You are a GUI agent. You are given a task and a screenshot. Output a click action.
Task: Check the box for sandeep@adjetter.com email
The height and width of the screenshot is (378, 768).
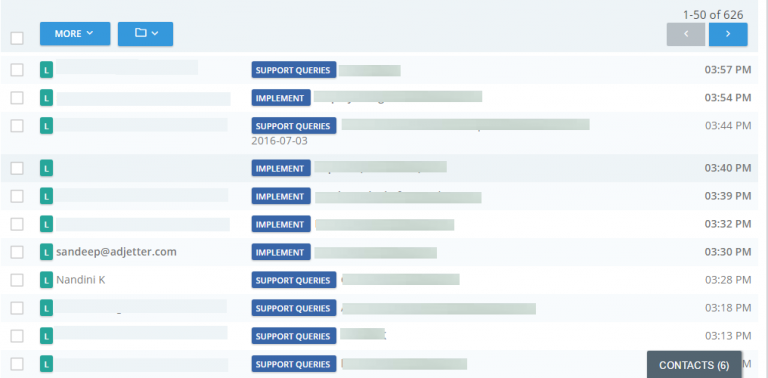pos(17,252)
